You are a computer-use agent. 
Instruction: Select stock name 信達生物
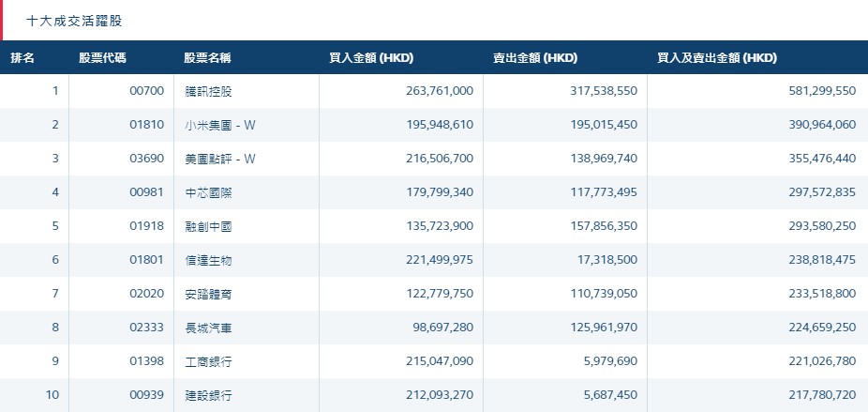point(208,260)
